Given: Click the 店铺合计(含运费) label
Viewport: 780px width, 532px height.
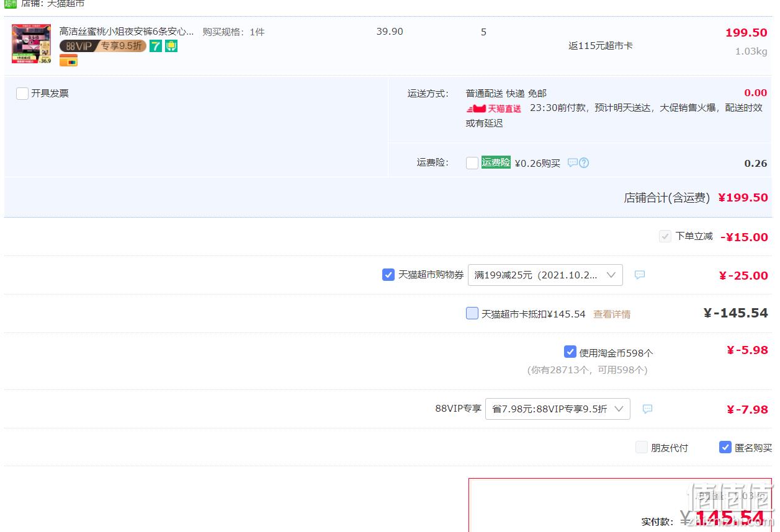Looking at the screenshot, I should click(667, 198).
